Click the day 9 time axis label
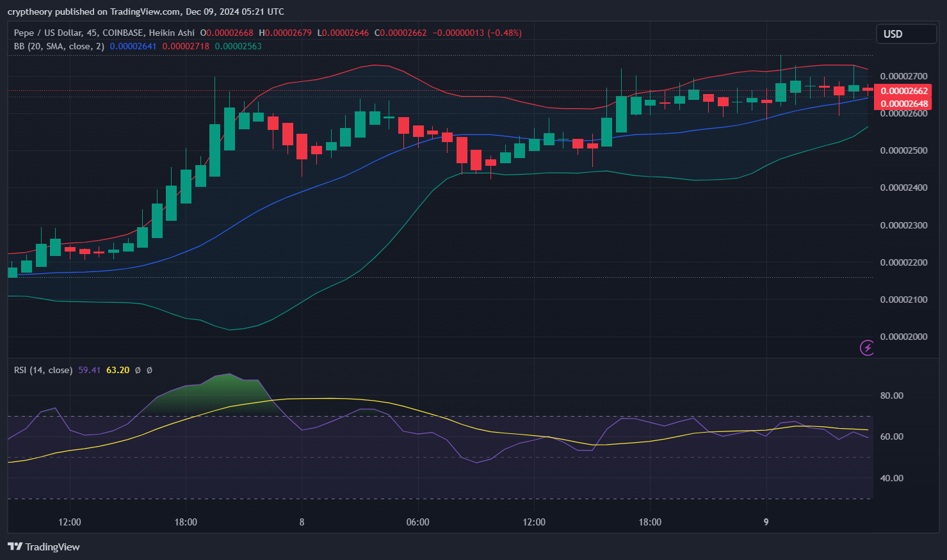 (x=766, y=522)
